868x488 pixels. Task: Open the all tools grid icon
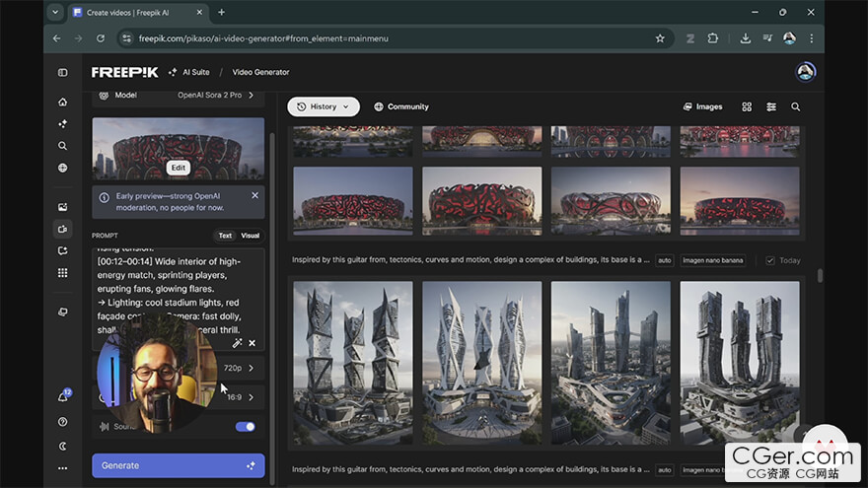[x=62, y=272]
